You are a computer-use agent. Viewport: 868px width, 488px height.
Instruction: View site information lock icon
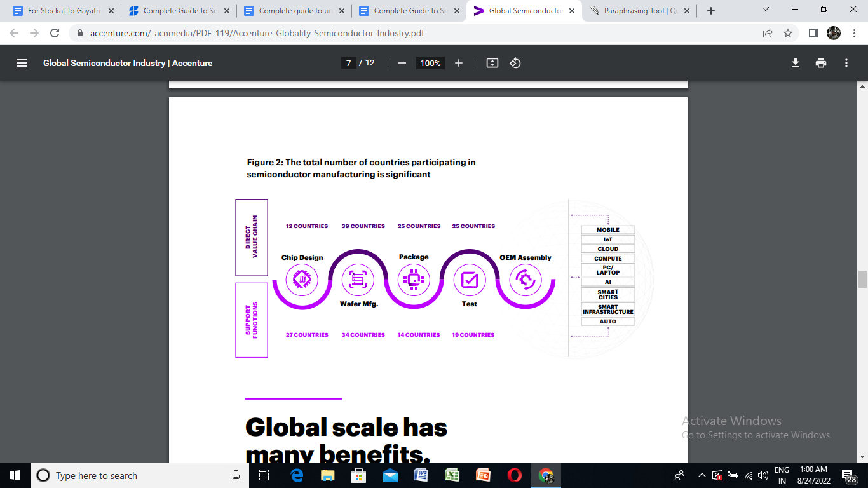pos(80,33)
